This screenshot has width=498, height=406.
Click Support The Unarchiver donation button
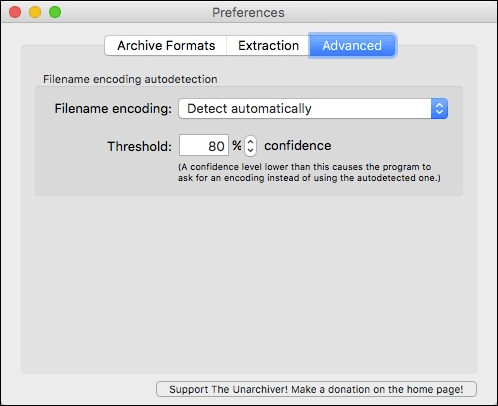[316, 389]
